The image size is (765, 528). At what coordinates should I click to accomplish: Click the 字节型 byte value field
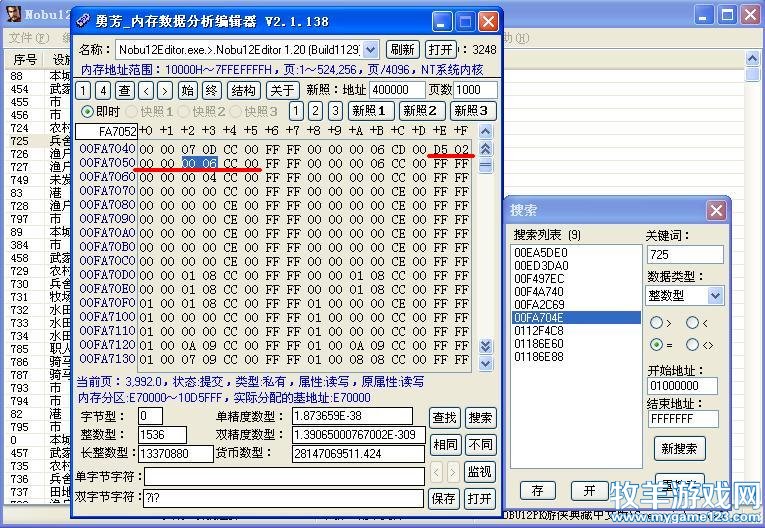click(150, 416)
